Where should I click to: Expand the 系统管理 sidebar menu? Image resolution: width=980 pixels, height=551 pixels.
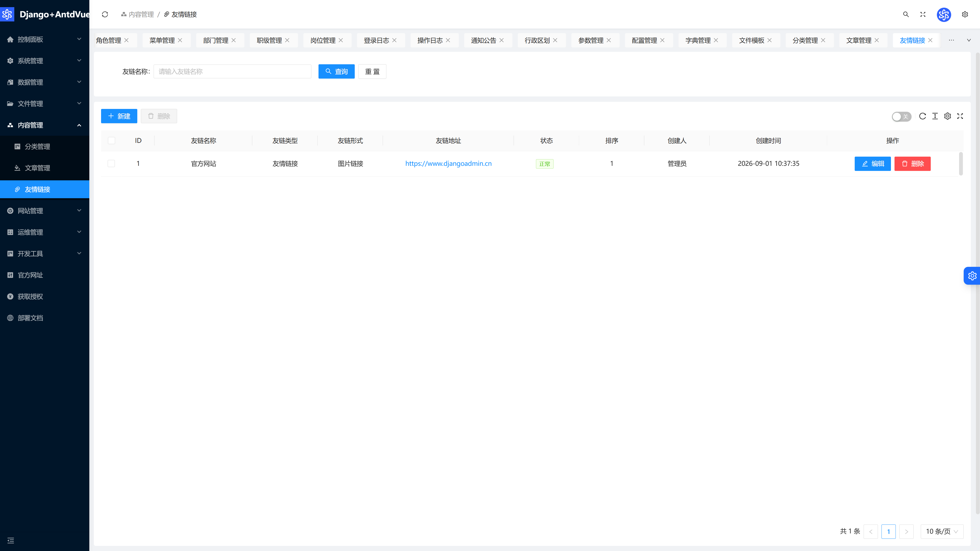(x=44, y=61)
